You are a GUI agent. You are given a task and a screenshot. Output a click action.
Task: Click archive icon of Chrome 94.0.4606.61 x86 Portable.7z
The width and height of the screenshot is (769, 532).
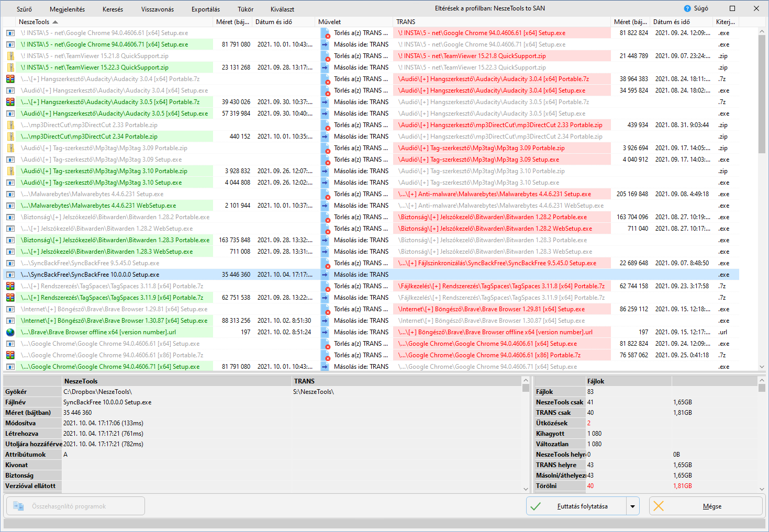10,355
